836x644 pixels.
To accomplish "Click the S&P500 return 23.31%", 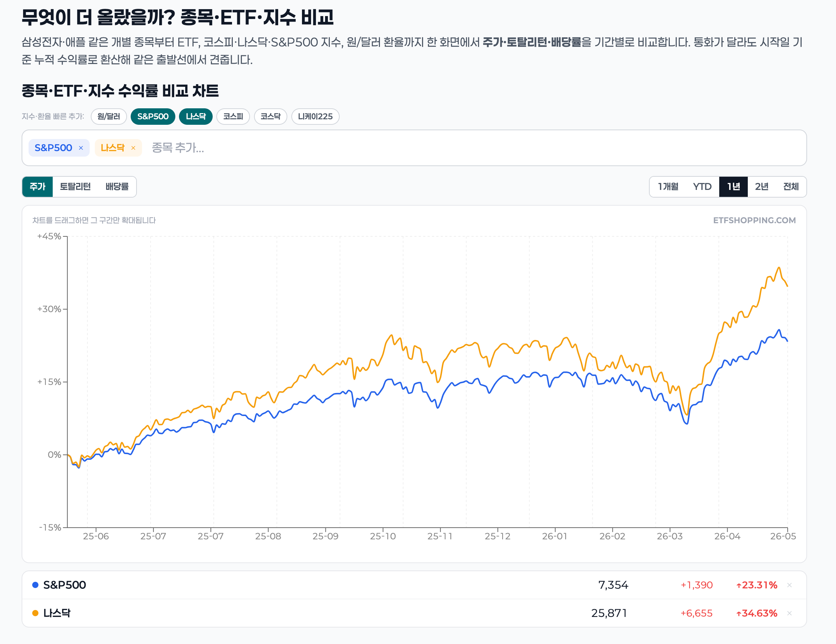I will click(x=757, y=585).
